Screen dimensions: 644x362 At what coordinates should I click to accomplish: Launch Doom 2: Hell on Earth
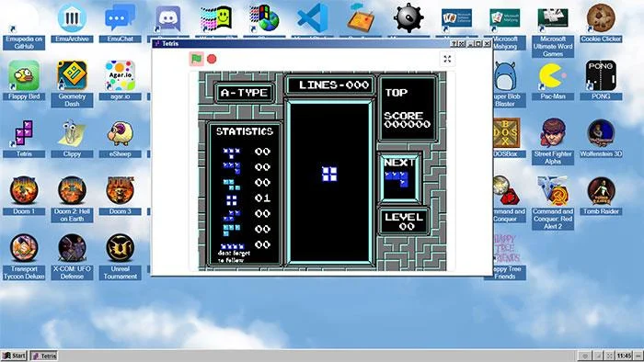[72, 198]
